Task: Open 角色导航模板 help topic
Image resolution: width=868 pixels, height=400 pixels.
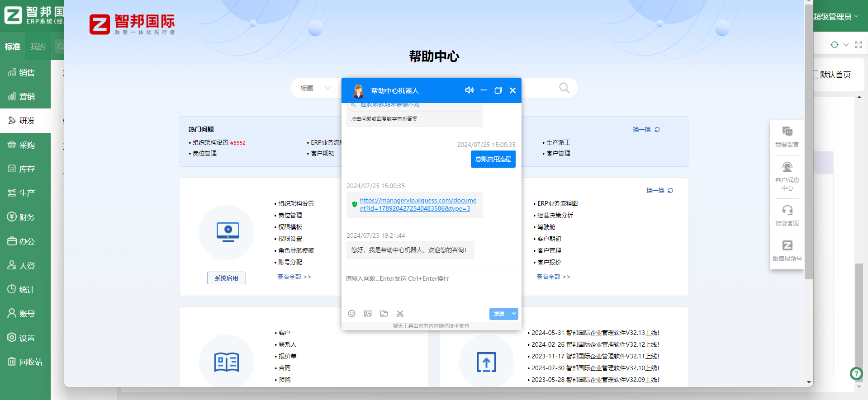Action: point(296,250)
